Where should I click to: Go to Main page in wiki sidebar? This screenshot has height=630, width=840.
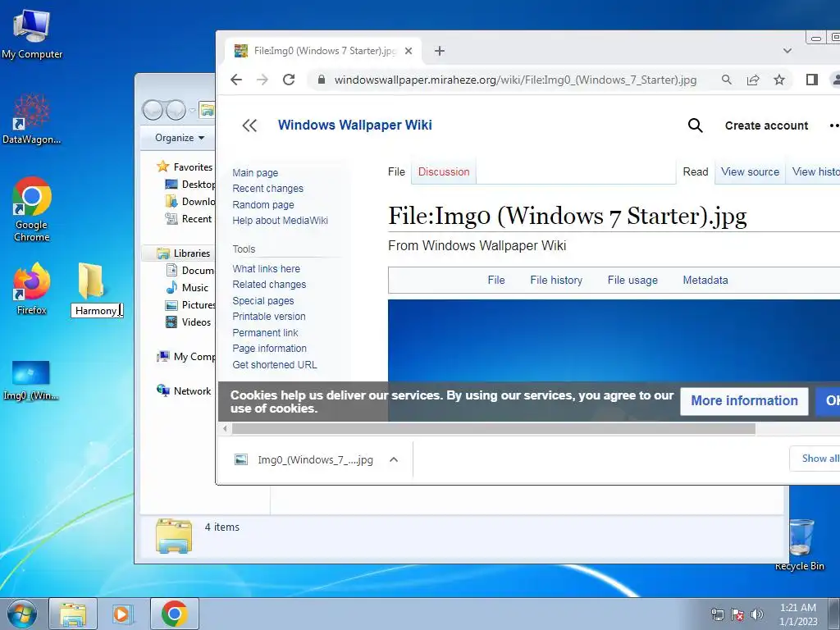click(255, 172)
